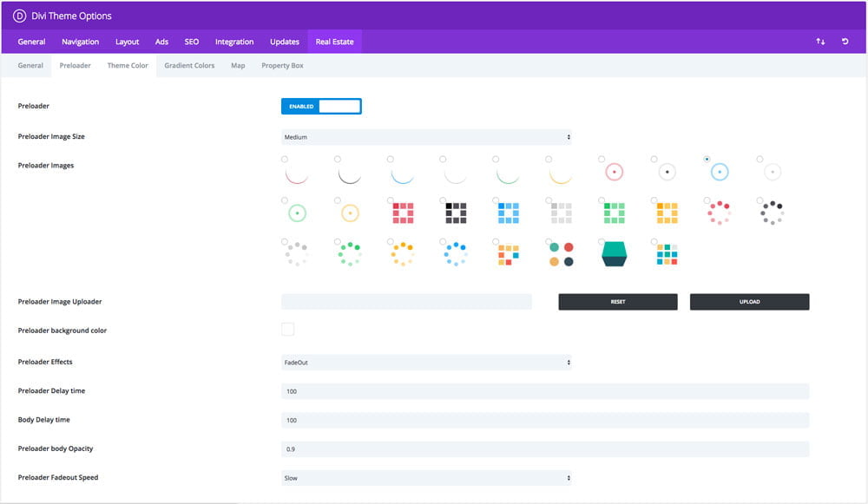The image size is (868, 504).
Task: Select radio button for red circle preloader
Action: pyautogui.click(x=602, y=160)
